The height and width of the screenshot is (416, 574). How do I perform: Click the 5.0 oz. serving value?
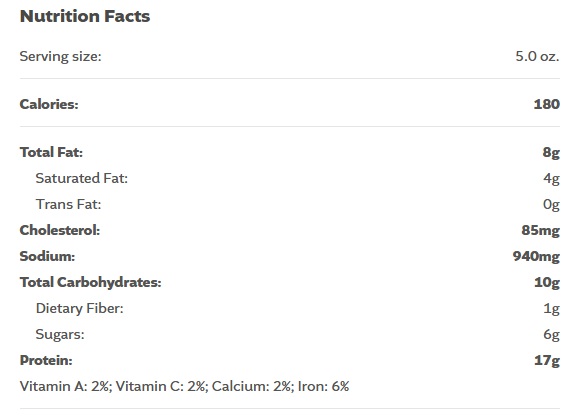(537, 56)
